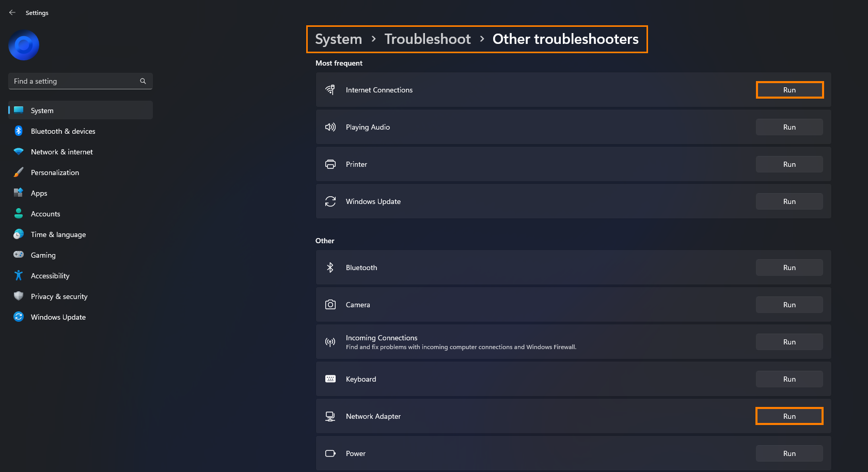The height and width of the screenshot is (472, 868).
Task: Run the Keyboard troubleshooter
Action: pos(790,379)
